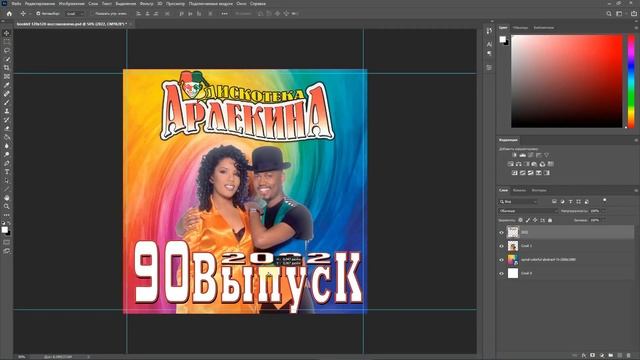
Task: Toggle the layer filter on/off switch
Action: [604, 201]
